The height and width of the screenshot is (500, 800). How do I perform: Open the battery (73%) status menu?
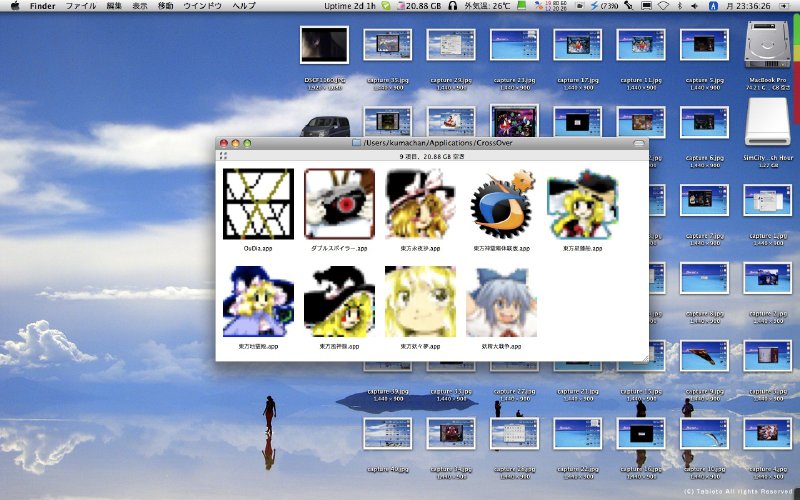pyautogui.click(x=605, y=6)
